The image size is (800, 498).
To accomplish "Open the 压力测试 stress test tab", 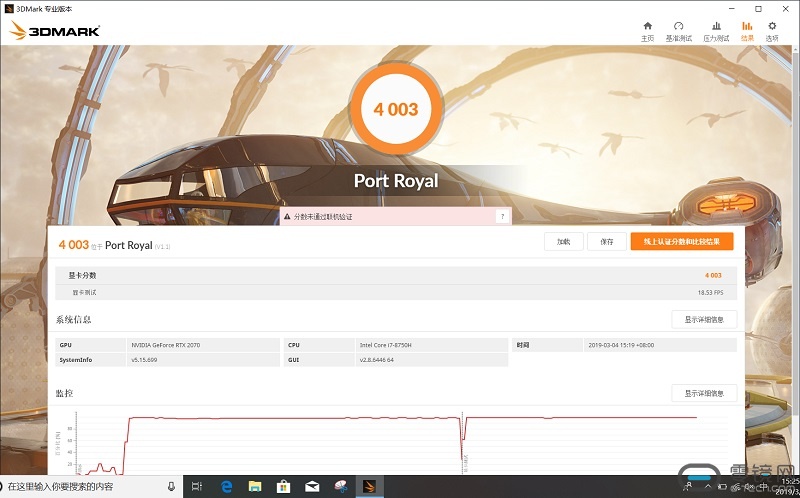I will coord(716,32).
